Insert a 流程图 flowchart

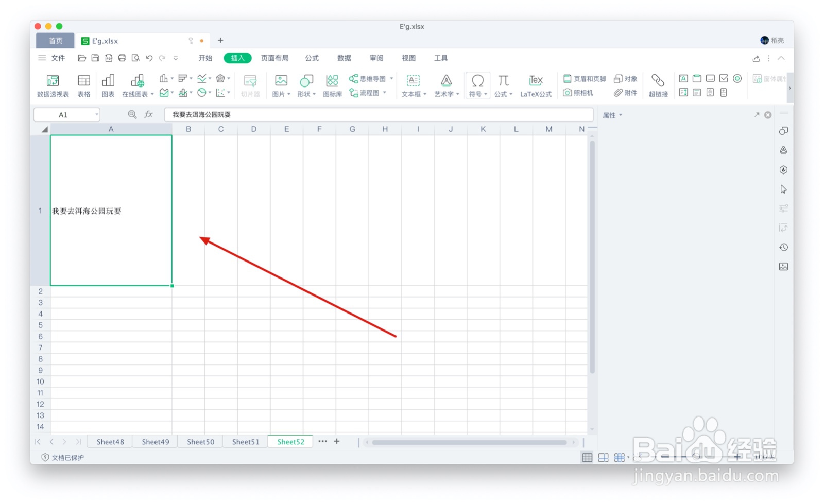pyautogui.click(x=368, y=93)
